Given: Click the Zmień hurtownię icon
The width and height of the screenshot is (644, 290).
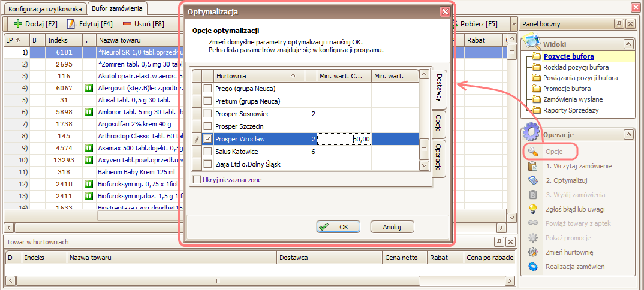Looking at the screenshot, I should 532,252.
